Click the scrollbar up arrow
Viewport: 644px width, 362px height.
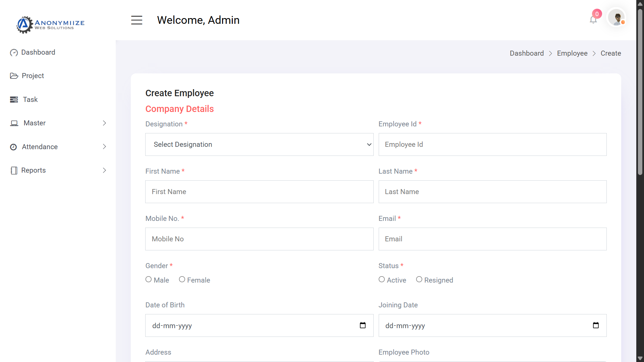(x=640, y=4)
